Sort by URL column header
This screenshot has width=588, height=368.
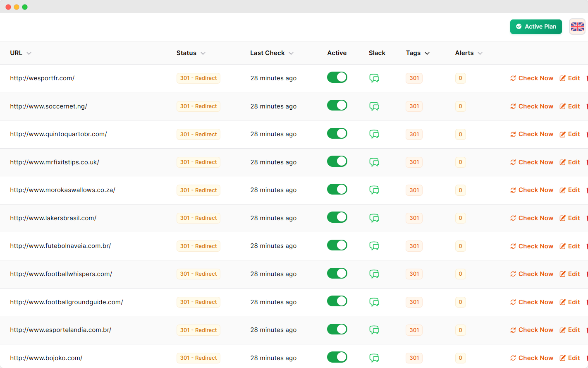21,53
